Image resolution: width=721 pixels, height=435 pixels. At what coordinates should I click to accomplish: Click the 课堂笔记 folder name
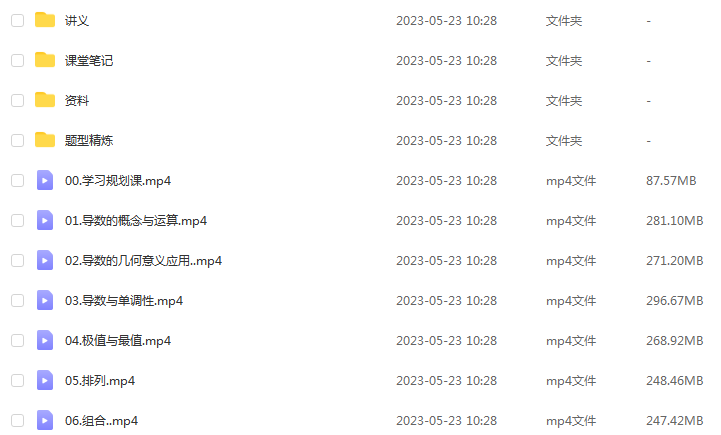89,61
